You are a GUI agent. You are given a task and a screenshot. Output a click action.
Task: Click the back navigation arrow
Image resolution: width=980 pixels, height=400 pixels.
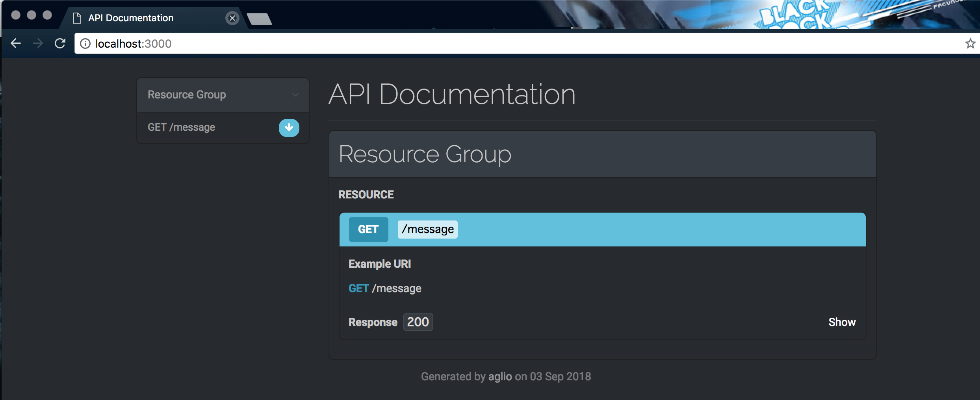pyautogui.click(x=16, y=43)
